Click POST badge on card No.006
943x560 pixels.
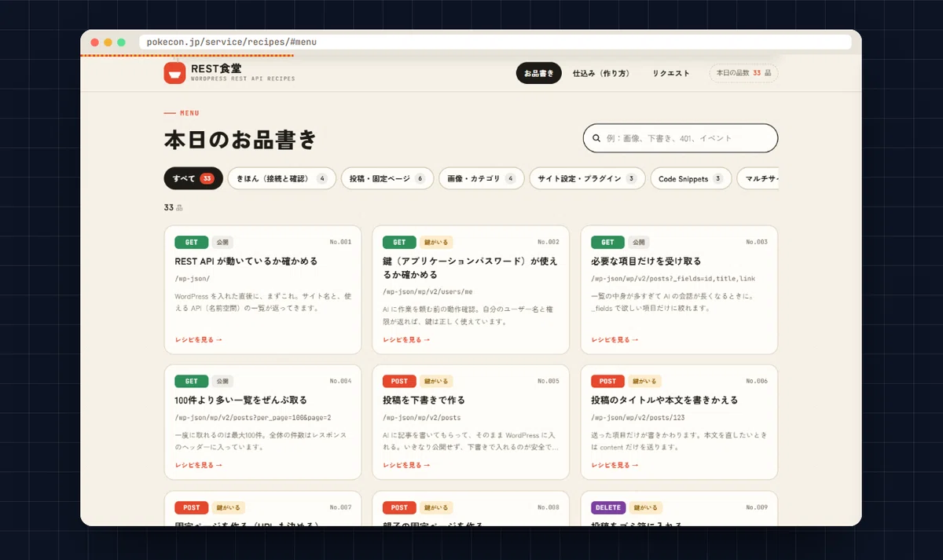[x=607, y=381]
